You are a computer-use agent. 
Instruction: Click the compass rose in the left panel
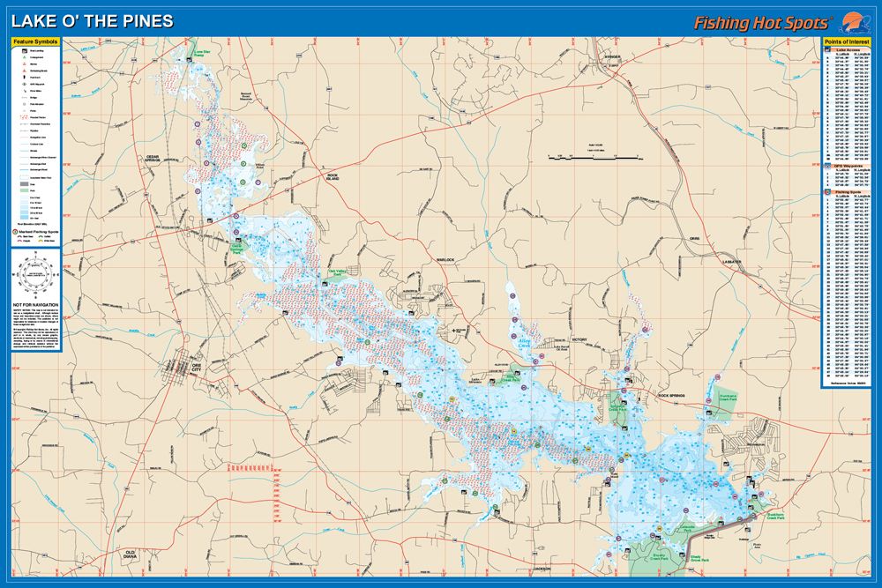pyautogui.click(x=36, y=275)
